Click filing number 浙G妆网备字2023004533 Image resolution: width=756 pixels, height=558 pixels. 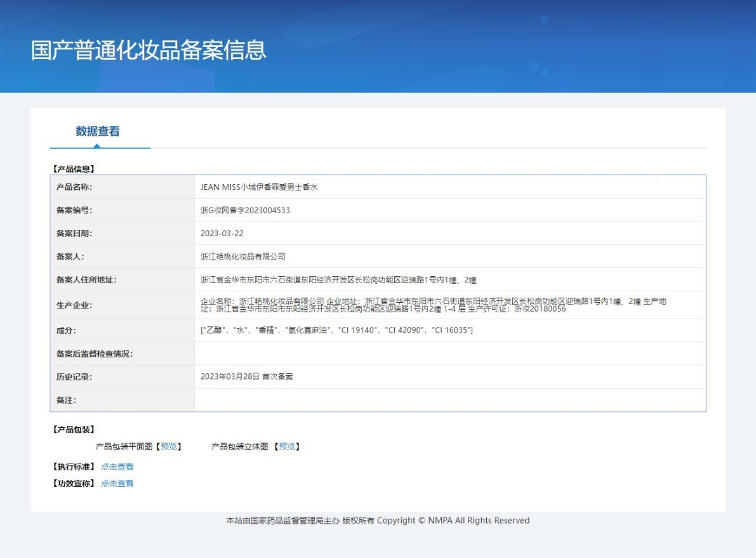[245, 210]
